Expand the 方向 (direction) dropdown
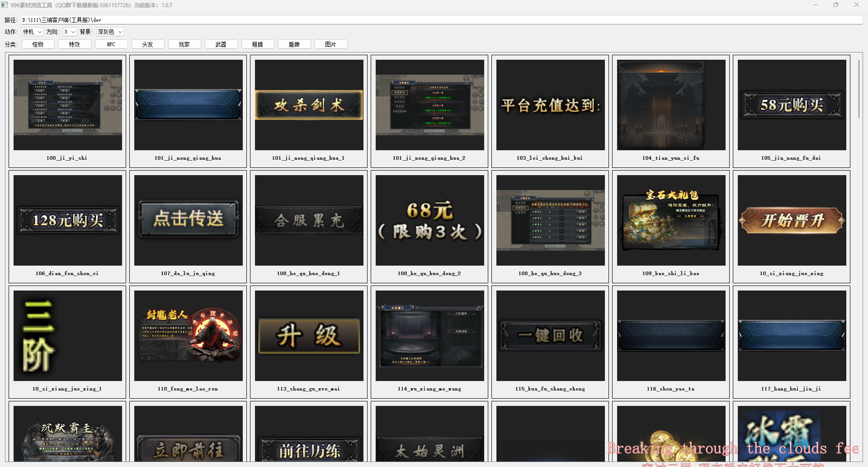Screen dimensions: 868x467 70,32
